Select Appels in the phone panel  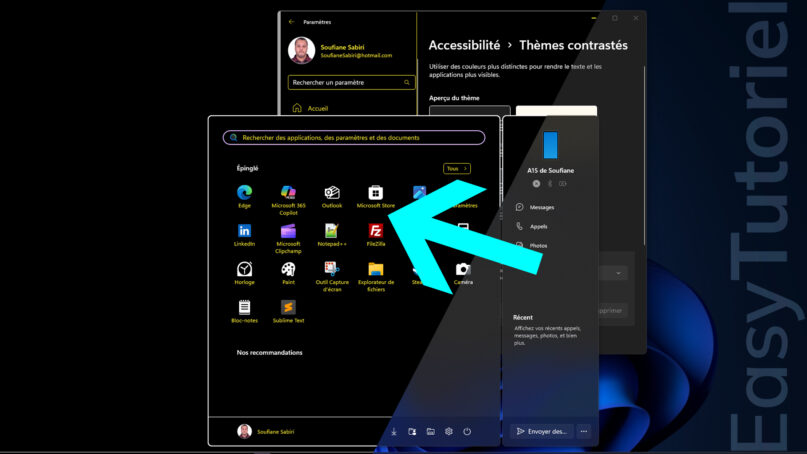pyautogui.click(x=532, y=226)
